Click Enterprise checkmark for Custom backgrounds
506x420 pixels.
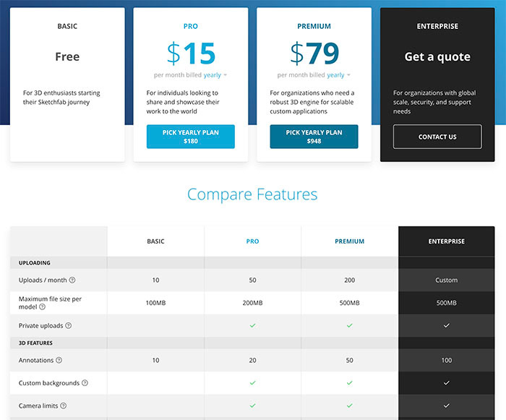tap(447, 383)
